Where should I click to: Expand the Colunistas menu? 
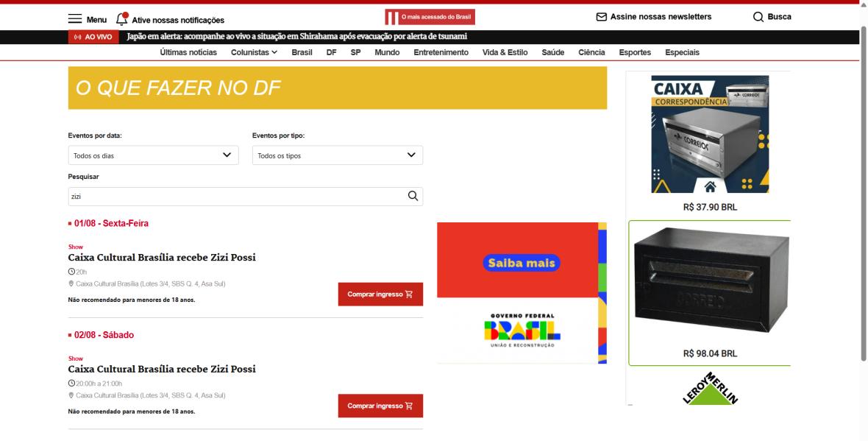(254, 52)
